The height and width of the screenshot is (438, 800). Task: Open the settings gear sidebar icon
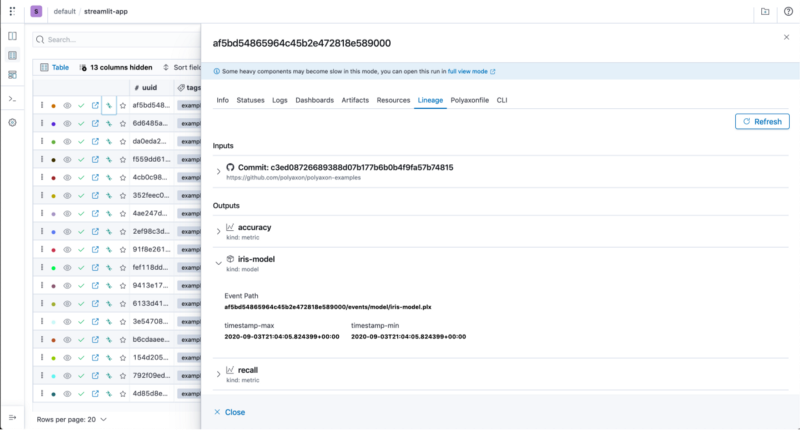12,123
